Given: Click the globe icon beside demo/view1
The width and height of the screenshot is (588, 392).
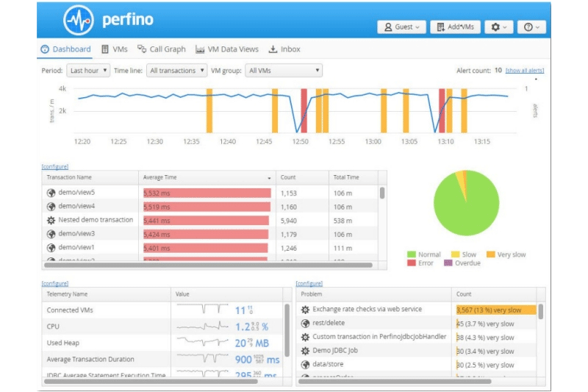Looking at the screenshot, I should click(x=51, y=248).
